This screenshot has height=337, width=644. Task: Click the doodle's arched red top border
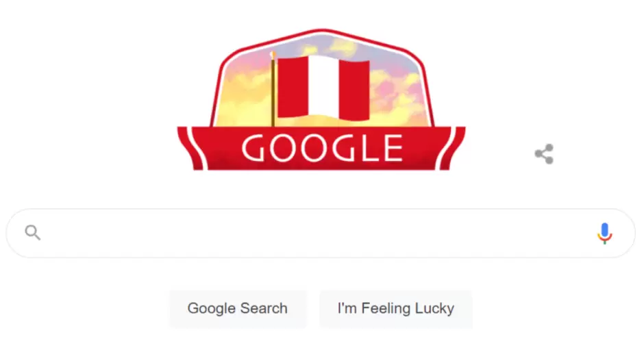321,33
